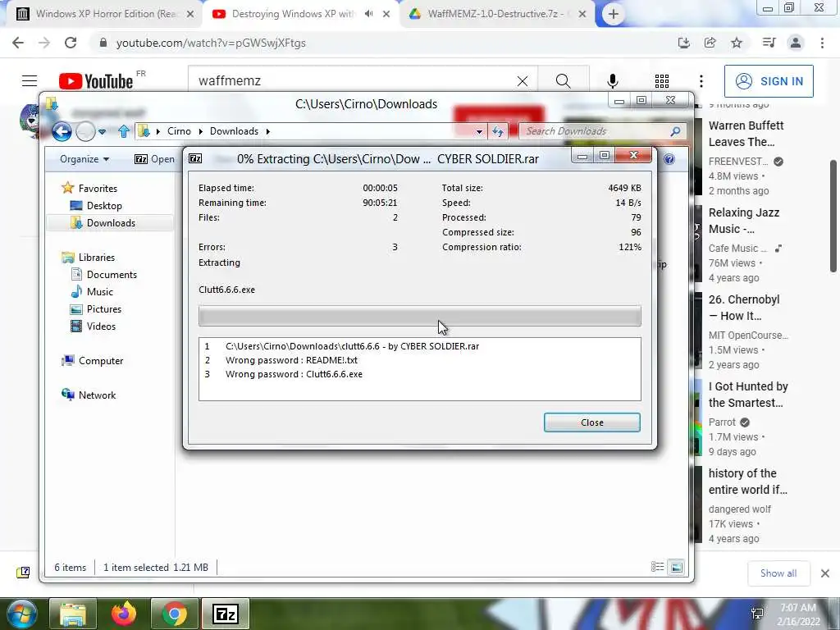Open Documents library in sidebar

112,274
